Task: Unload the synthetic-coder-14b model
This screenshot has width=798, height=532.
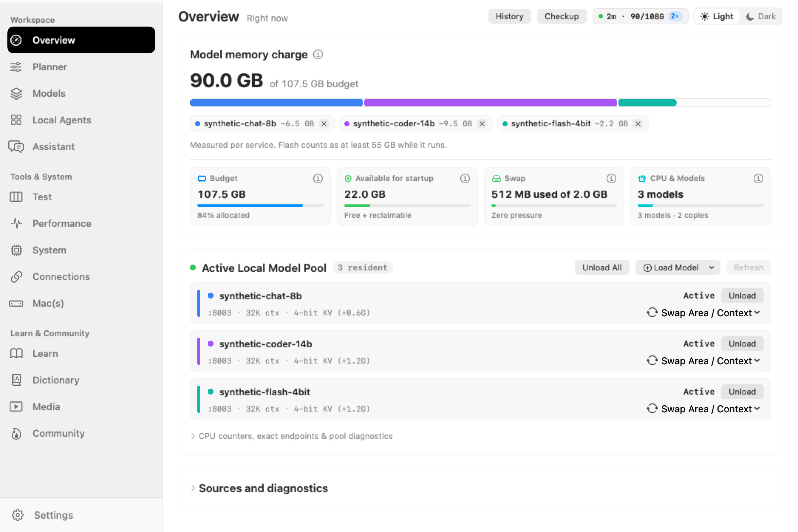Action: pos(742,344)
